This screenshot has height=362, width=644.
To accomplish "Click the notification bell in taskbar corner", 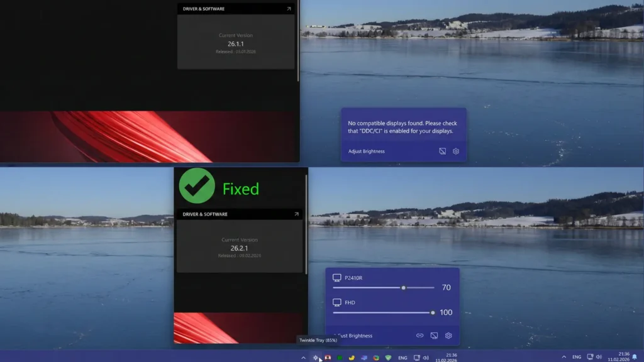I will tap(635, 355).
